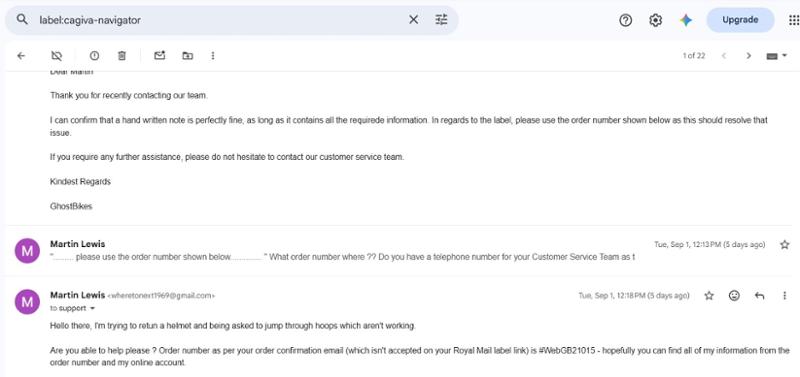800x377 pixels.
Task: Click the 'Tue, Sep 1, 12:18 PM' timestamp
Action: (x=634, y=295)
